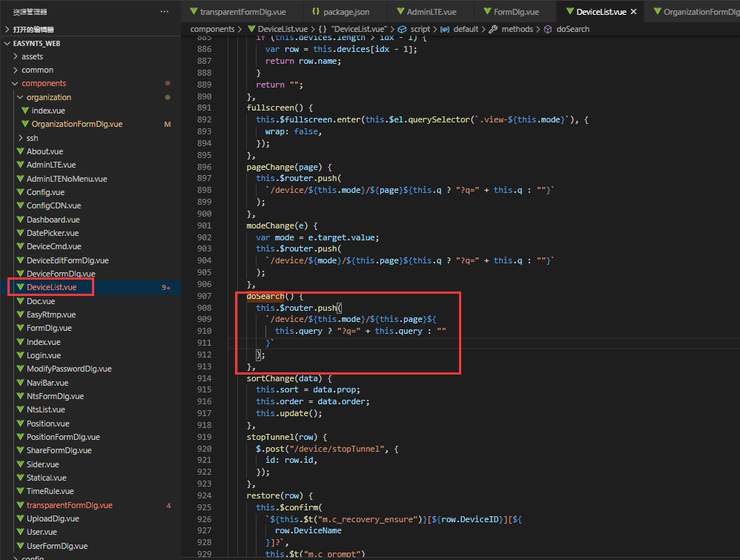Open OrganizationFormDlg.vue in the file tree
This screenshot has height=560, width=740.
tap(77, 124)
